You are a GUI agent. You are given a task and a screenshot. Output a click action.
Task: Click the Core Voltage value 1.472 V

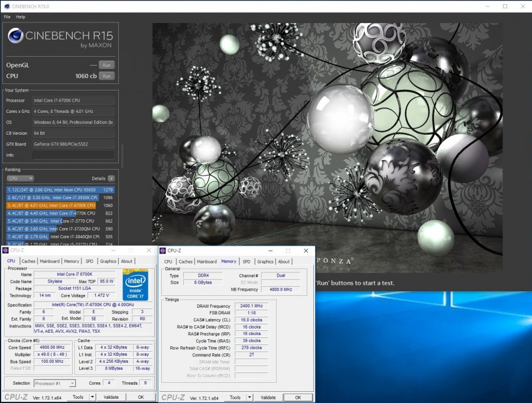click(x=102, y=295)
